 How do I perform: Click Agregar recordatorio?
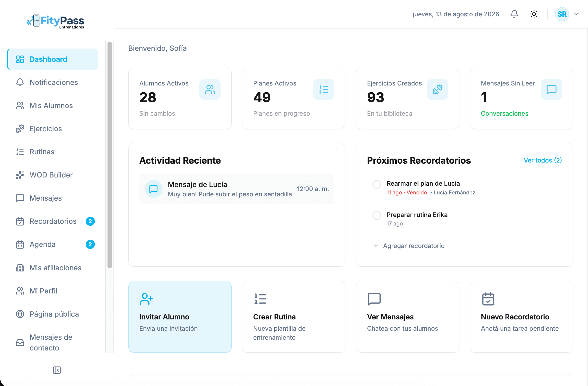coord(409,246)
